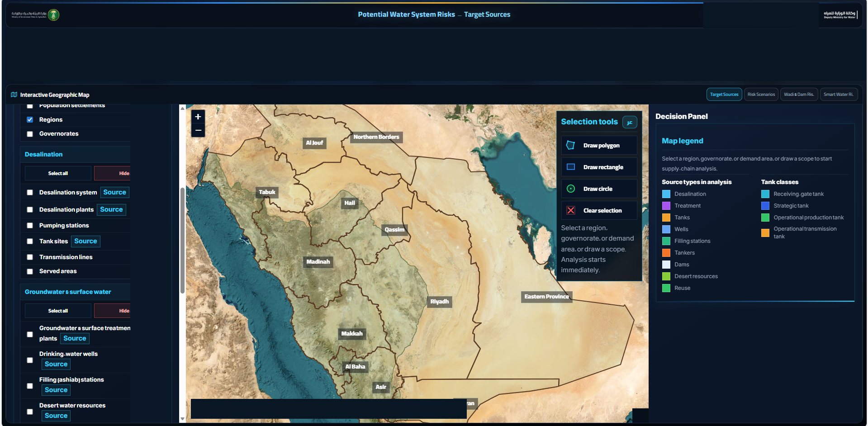
Task: Click Hide under Desalination
Action: (112, 173)
